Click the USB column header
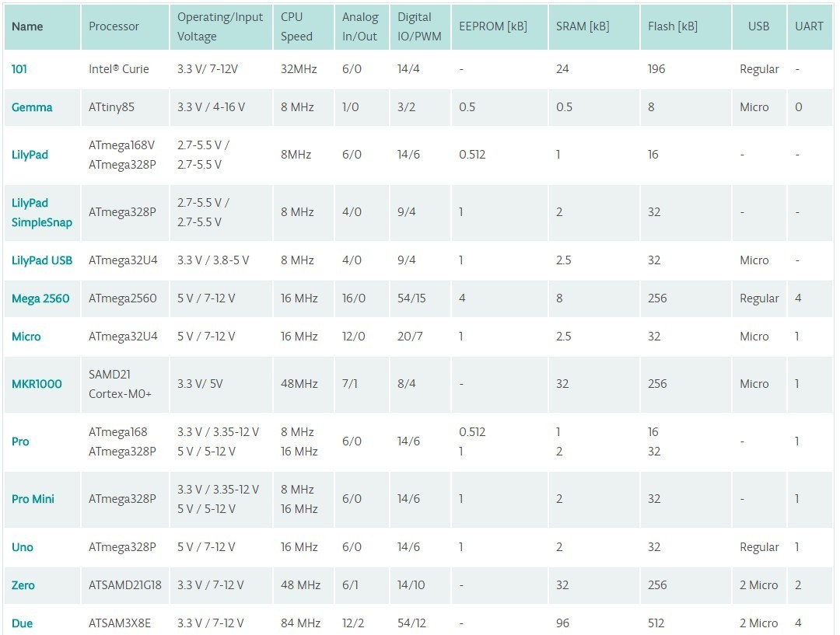Screen dimensions: 840x635 [x=759, y=26]
